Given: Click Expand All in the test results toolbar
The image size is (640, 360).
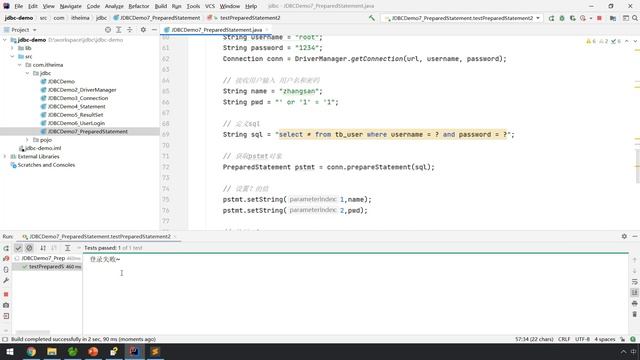Looking at the screenshot, I should click(x=68, y=248).
